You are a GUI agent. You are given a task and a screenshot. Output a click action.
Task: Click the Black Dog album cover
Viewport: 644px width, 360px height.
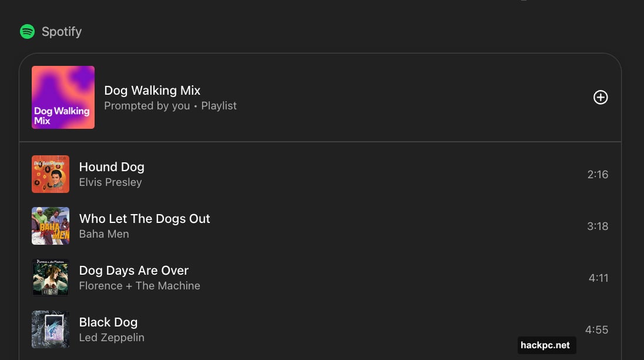[51, 329]
